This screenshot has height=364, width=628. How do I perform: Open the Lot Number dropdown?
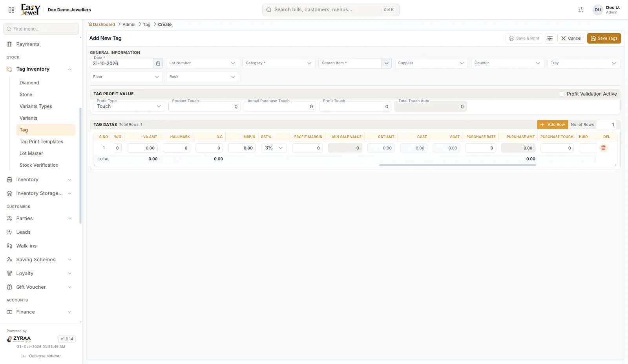pos(202,63)
